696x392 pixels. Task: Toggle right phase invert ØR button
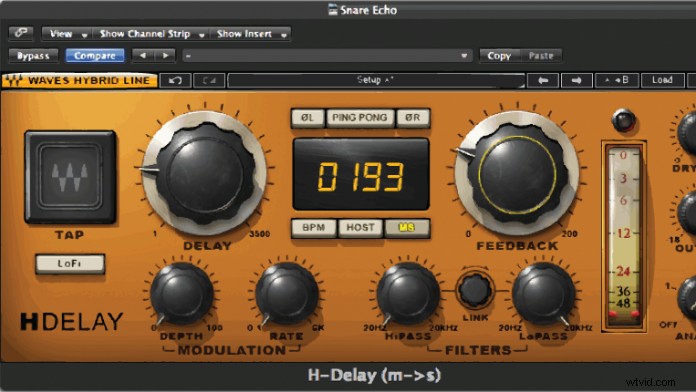click(x=413, y=118)
